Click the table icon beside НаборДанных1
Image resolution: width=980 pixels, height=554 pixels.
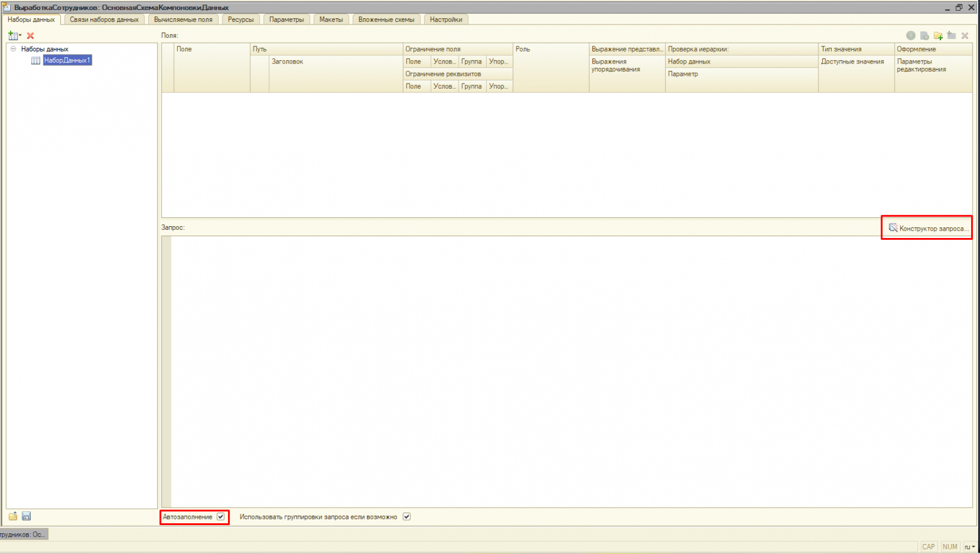36,60
